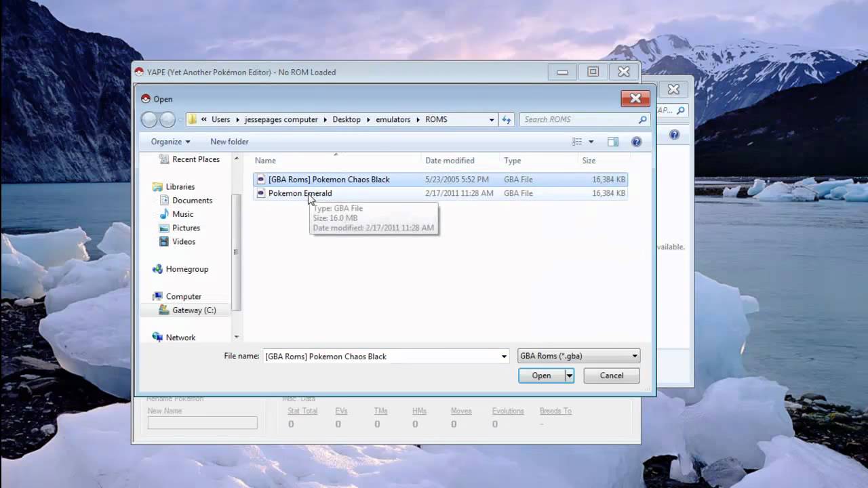Click the Cancel button
Screen dimensions: 868x488
pos(612,375)
